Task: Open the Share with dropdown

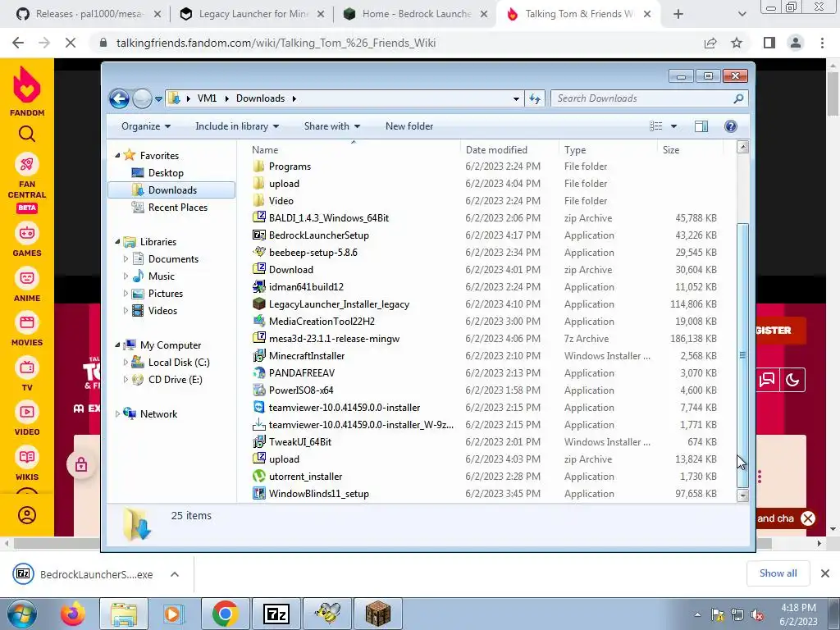Action: (332, 126)
